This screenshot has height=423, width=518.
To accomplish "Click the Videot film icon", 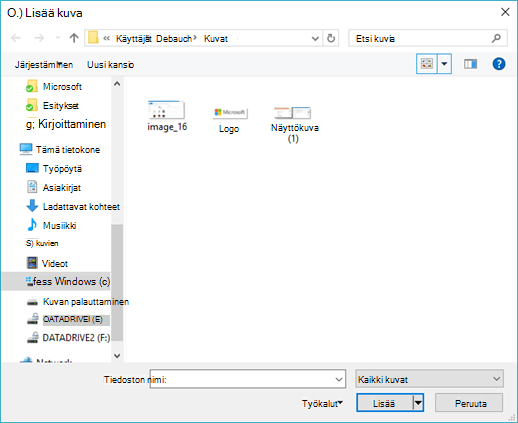I will (x=32, y=263).
